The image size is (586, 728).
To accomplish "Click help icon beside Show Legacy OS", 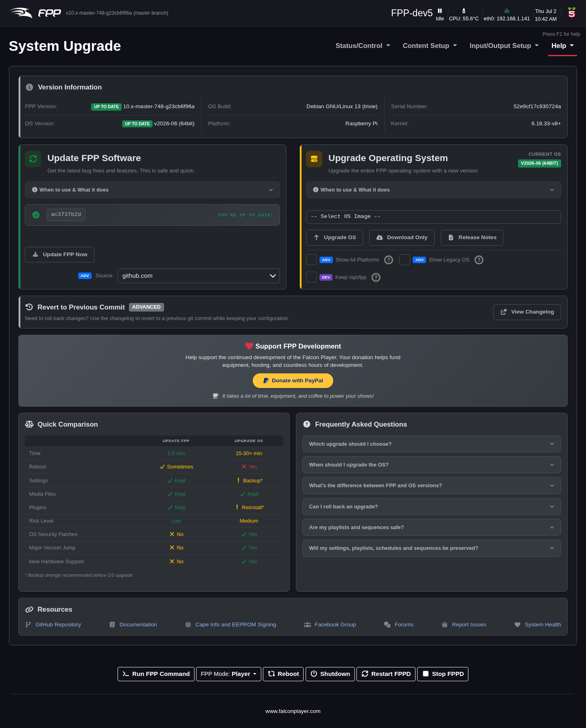I will point(479,260).
